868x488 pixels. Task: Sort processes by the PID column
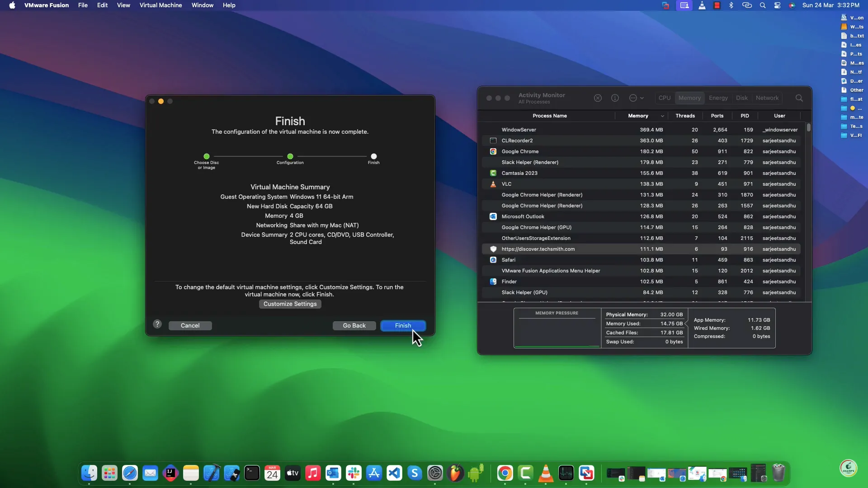745,116
